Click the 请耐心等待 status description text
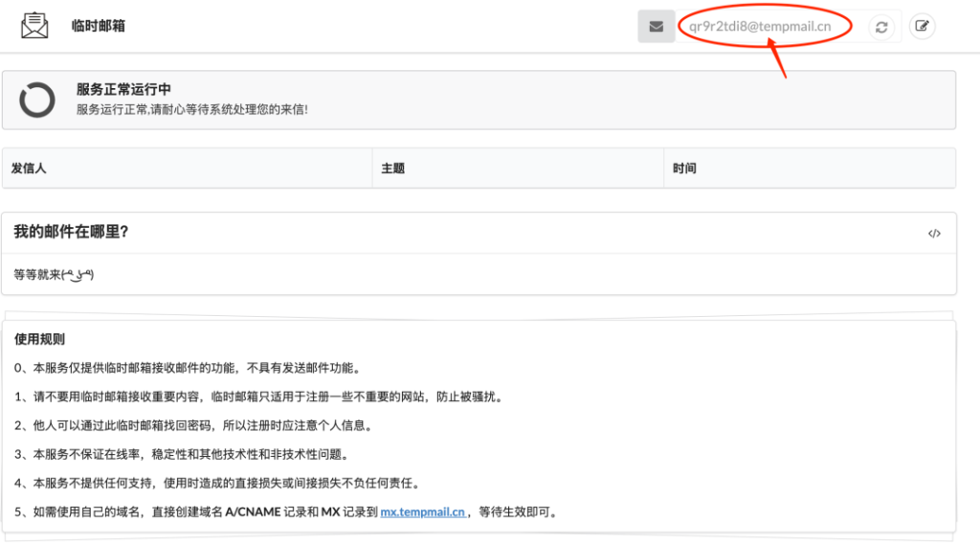980x544 pixels. pyautogui.click(x=191, y=109)
